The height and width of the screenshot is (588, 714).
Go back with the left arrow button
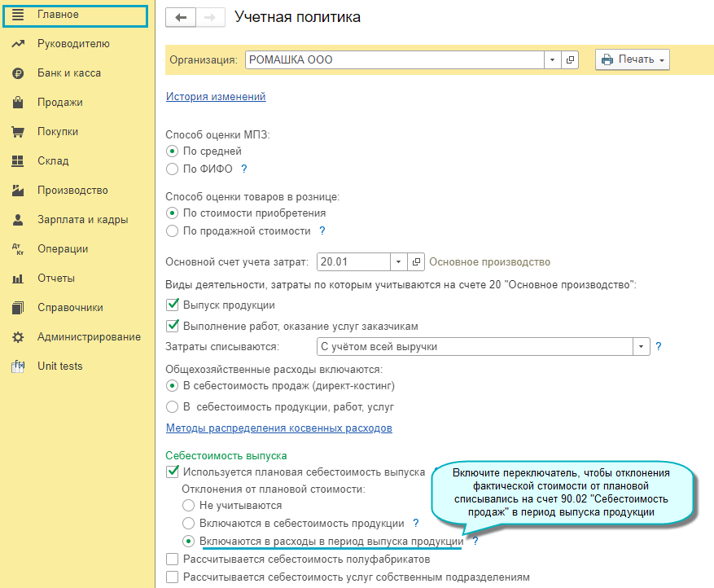(181, 18)
